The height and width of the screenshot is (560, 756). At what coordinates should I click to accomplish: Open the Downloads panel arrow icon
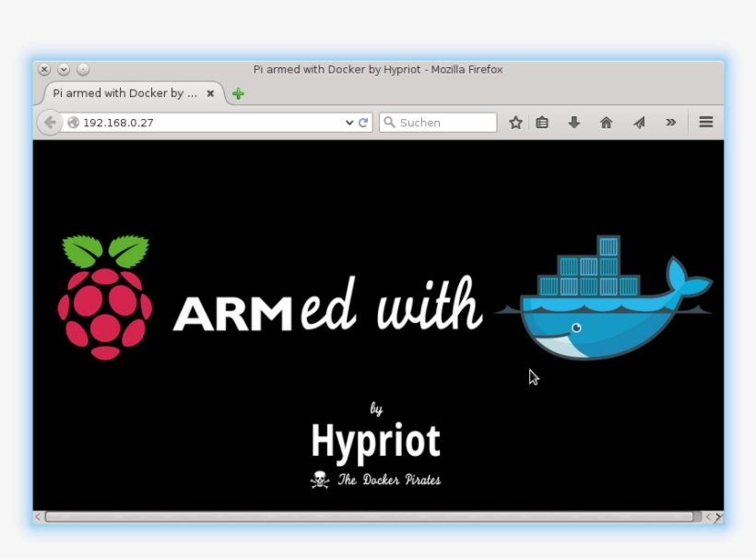[573, 122]
